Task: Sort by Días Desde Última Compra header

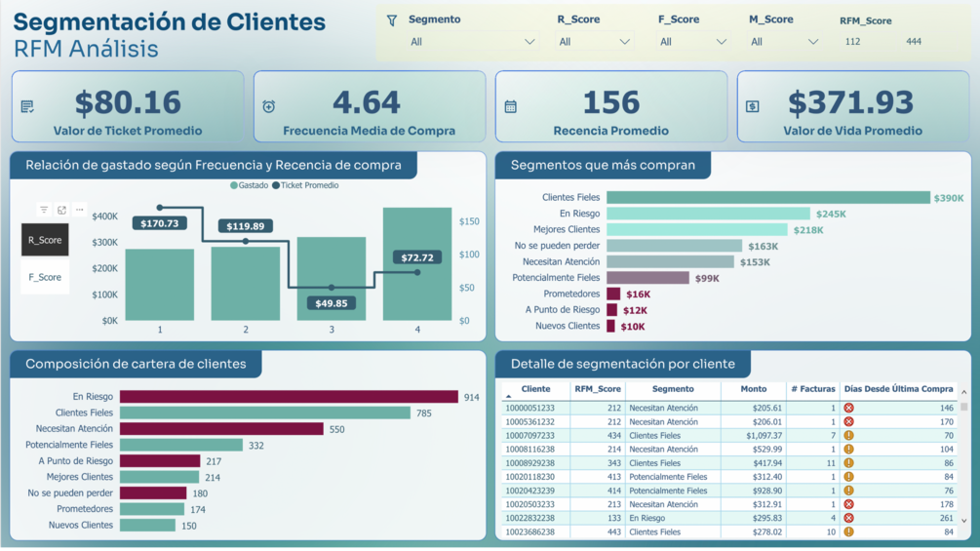Action: 898,388
